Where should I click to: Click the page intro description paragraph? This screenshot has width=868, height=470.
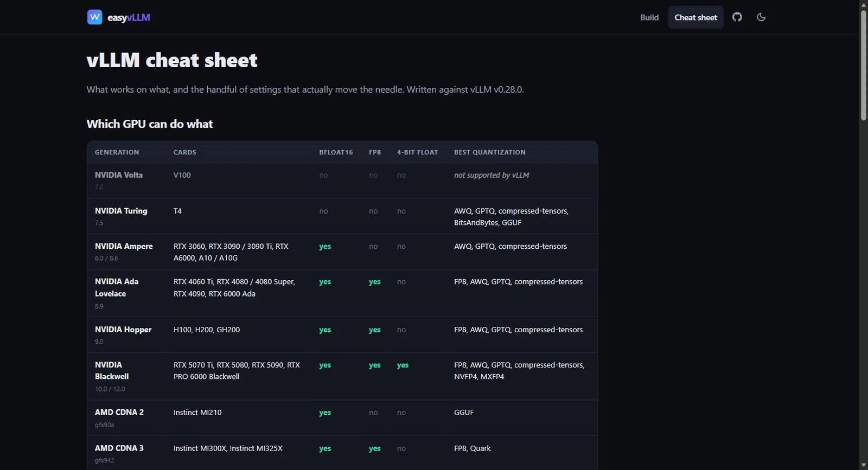pos(305,89)
